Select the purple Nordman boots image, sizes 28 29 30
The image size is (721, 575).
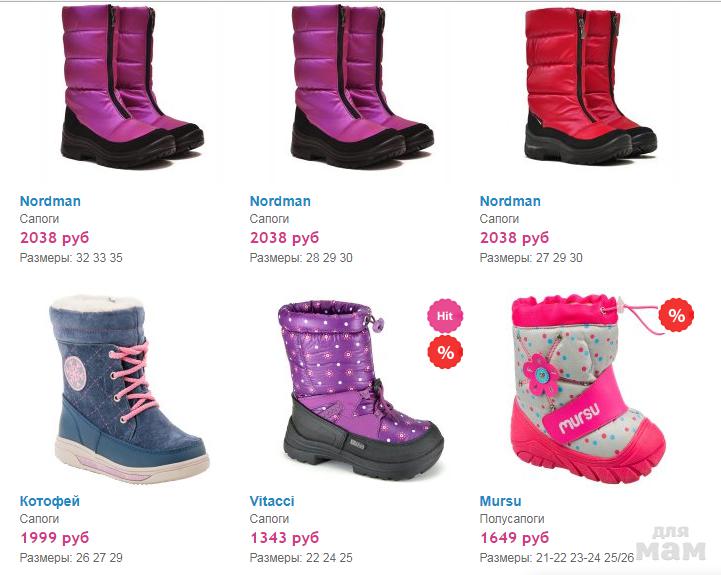click(x=362, y=86)
